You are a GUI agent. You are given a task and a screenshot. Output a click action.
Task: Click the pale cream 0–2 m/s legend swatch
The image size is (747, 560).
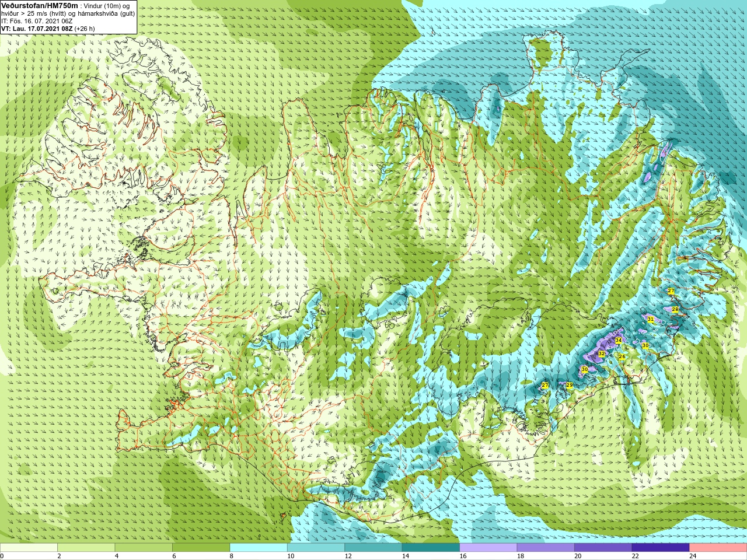pos(29,547)
